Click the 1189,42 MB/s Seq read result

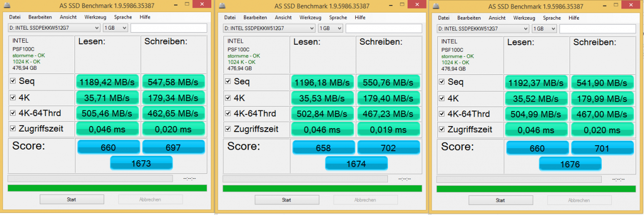click(x=108, y=82)
